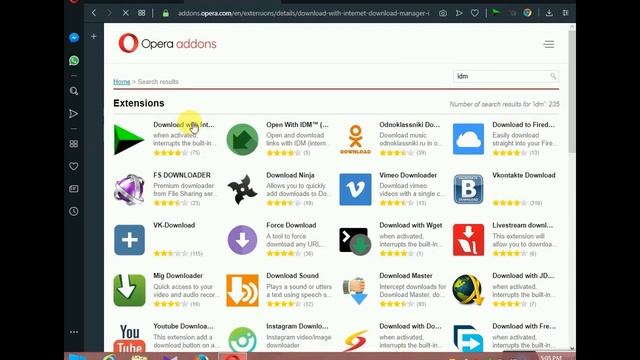
Task: Open the Mig Downloader title link
Action: point(178,276)
